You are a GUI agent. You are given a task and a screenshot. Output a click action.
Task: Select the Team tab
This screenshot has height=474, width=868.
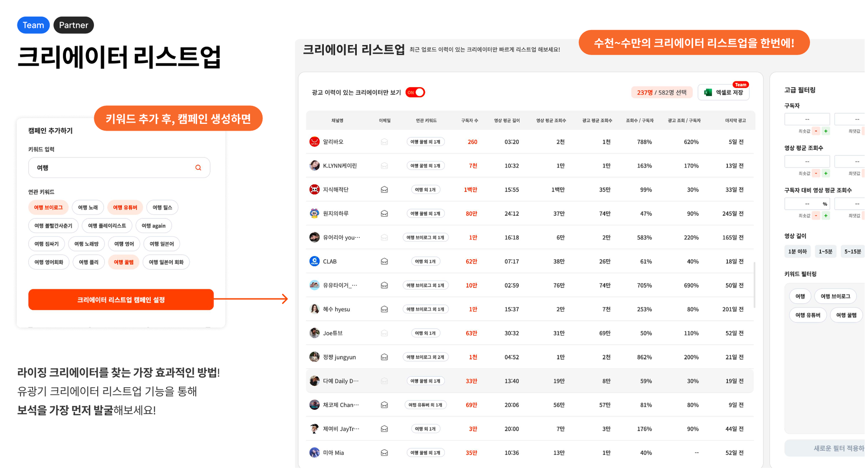(x=33, y=25)
